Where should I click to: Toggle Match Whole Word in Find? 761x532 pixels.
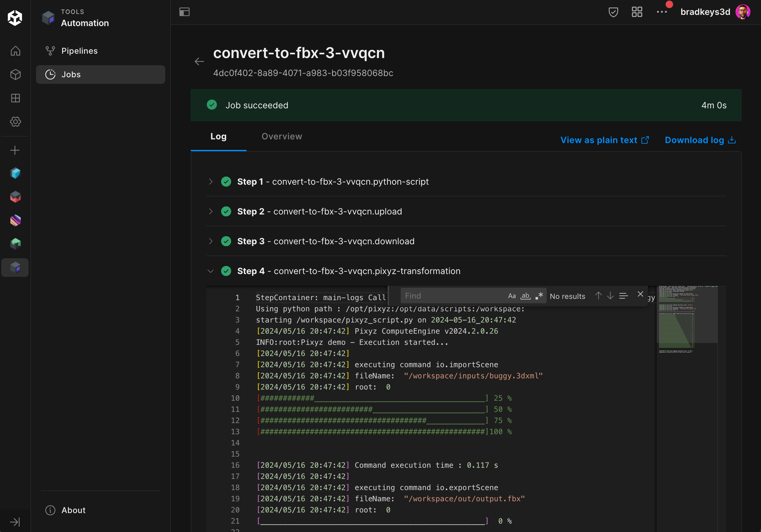525,296
